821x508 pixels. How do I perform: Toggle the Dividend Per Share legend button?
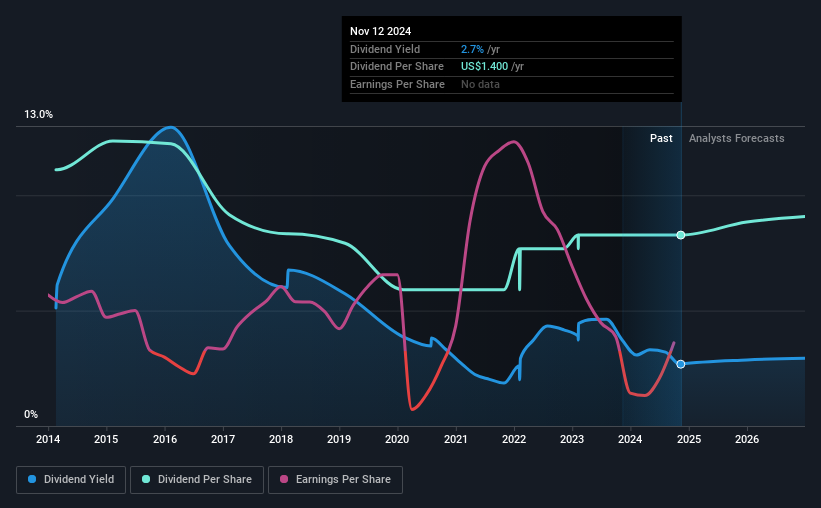pos(197,480)
